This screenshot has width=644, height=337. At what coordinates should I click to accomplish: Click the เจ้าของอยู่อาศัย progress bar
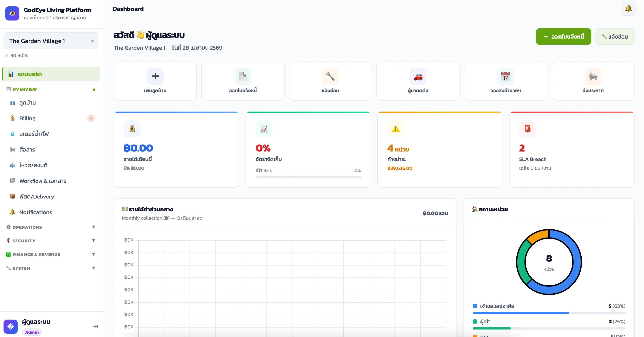[549, 313]
